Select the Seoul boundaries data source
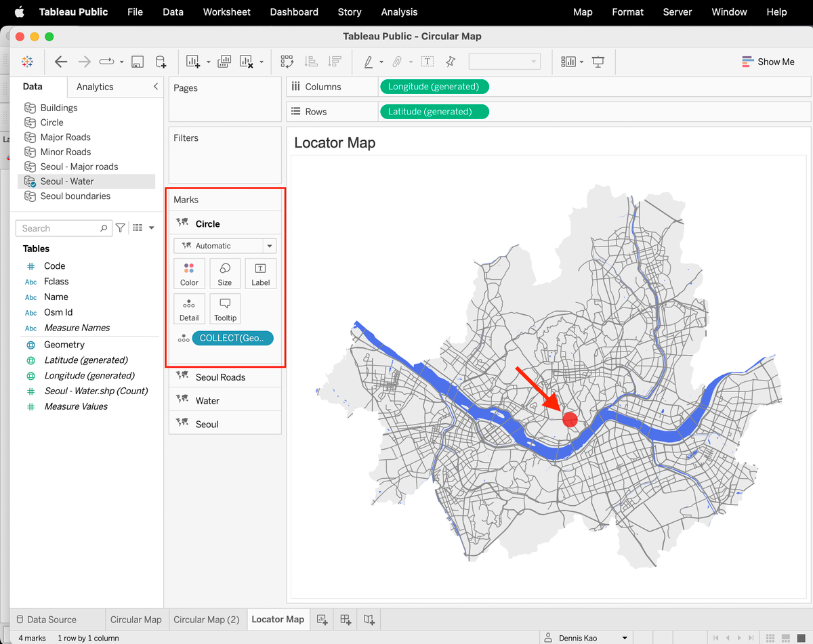The image size is (813, 644). click(75, 196)
